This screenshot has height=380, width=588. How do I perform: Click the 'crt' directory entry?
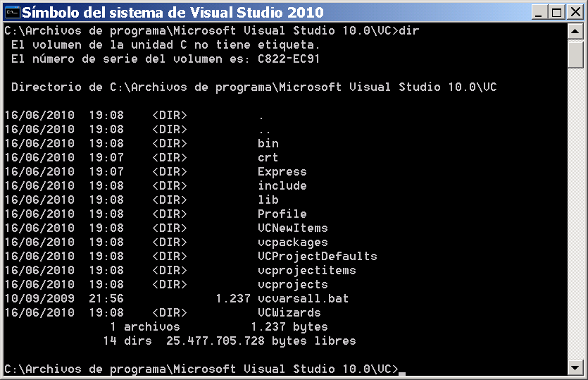(268, 158)
